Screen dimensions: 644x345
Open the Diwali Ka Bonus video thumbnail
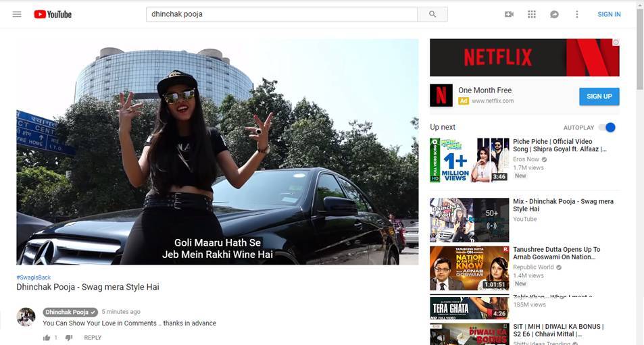470,334
